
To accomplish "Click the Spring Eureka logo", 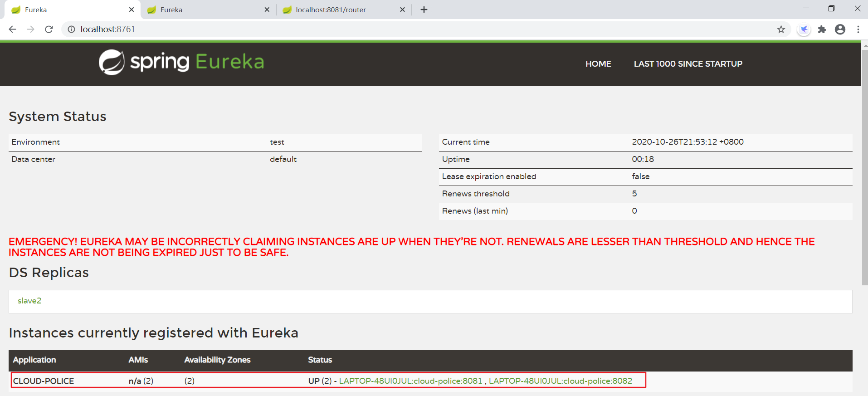I will point(181,62).
